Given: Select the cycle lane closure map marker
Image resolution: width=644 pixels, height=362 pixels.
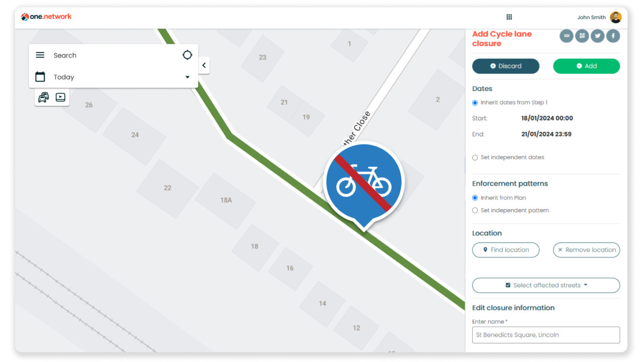Looking at the screenshot, I should 364,183.
